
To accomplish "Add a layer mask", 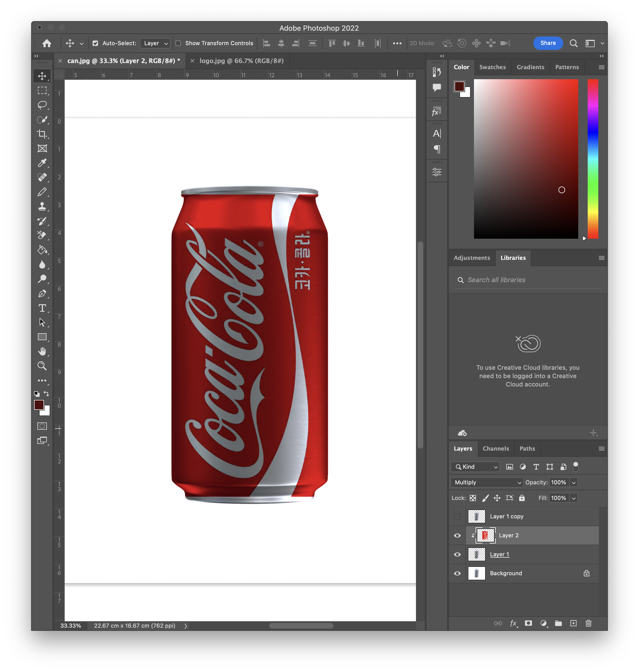I will click(x=528, y=623).
